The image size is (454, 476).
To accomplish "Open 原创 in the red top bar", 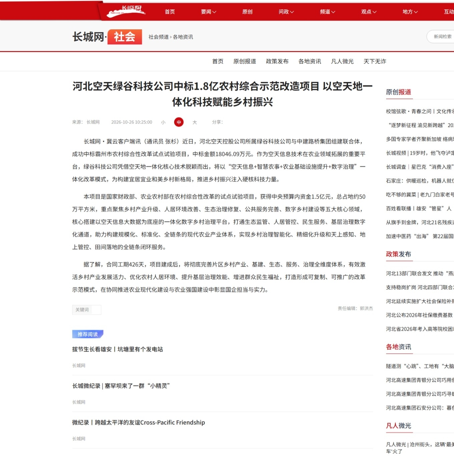I will pos(247,12).
